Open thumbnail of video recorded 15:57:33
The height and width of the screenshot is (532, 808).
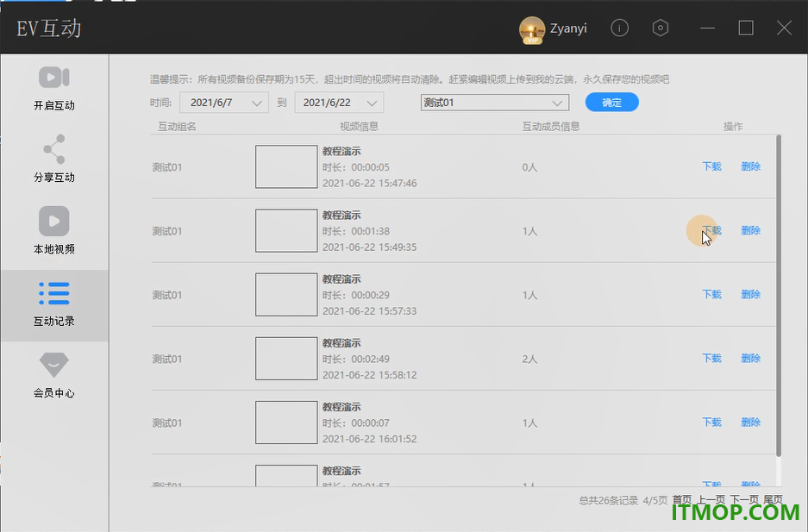[x=286, y=294]
